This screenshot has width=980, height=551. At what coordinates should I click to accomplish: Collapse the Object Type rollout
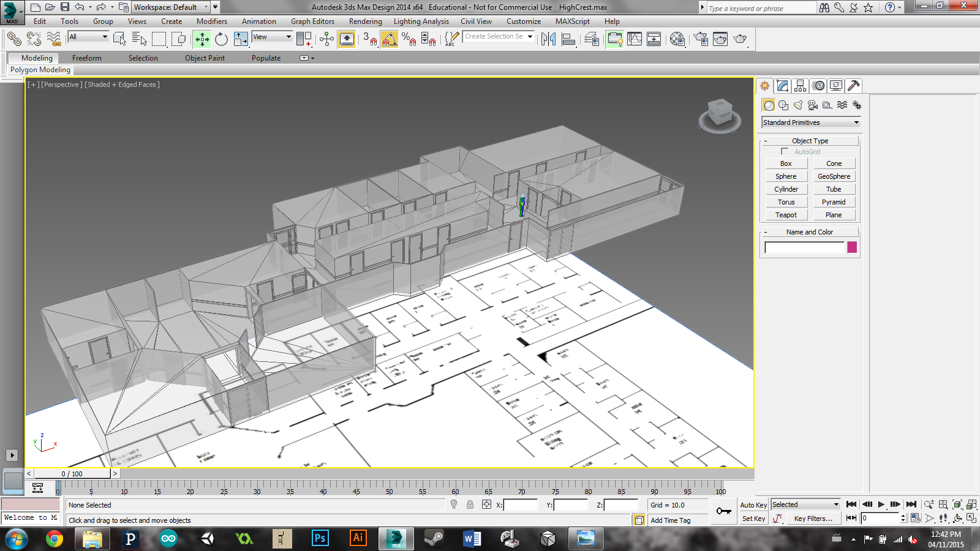pos(810,141)
